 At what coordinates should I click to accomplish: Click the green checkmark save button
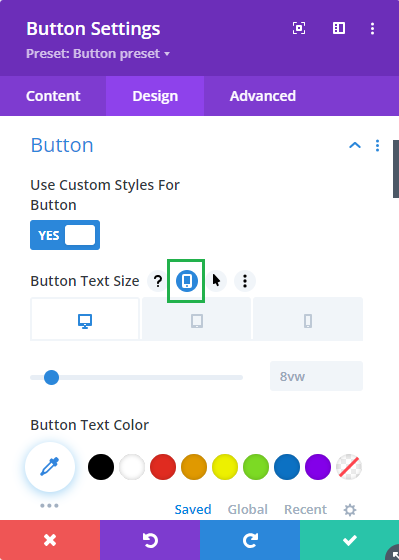pos(349,540)
